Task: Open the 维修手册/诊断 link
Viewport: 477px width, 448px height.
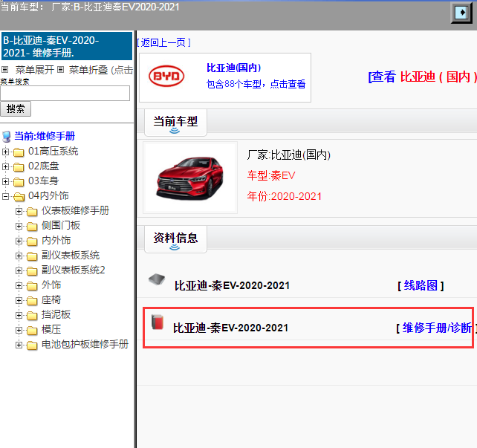Action: 437,328
